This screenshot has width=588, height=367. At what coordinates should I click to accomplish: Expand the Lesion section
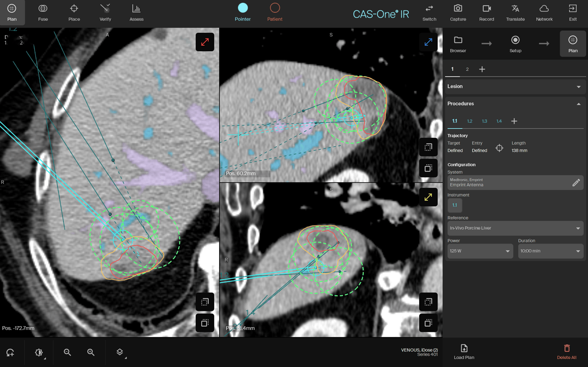(515, 86)
